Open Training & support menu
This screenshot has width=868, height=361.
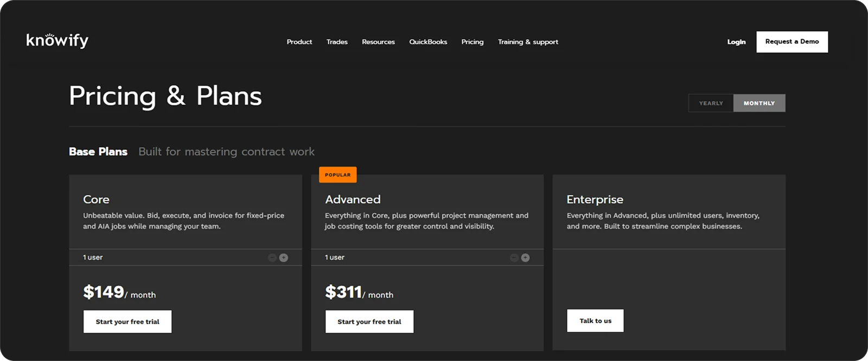click(528, 42)
